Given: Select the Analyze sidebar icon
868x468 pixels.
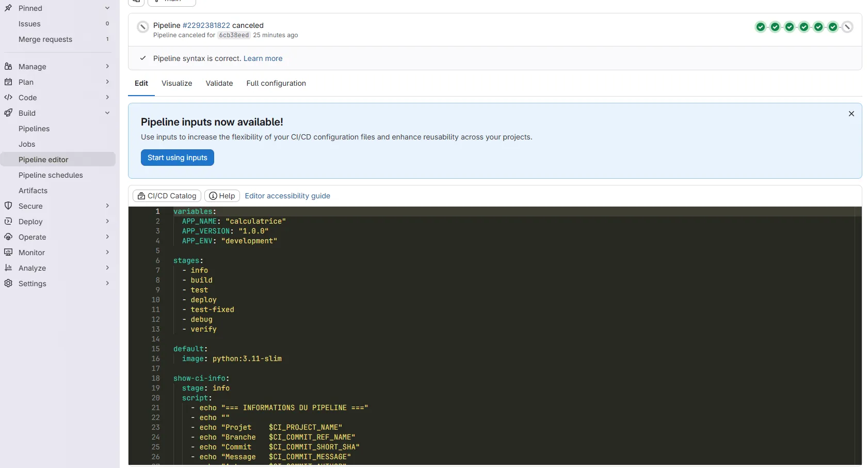Looking at the screenshot, I should pos(8,268).
